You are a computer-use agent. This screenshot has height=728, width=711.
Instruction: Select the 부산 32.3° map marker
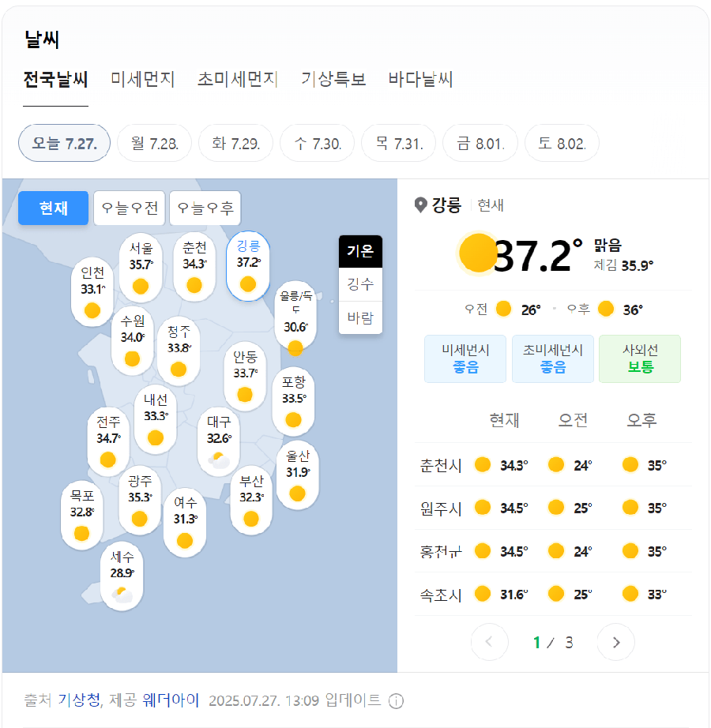coord(251,501)
